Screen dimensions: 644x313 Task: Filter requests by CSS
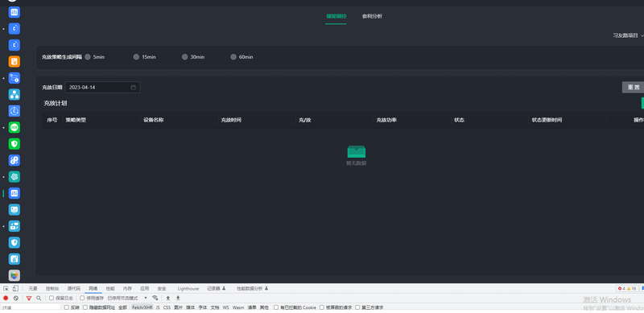pyautogui.click(x=167, y=307)
